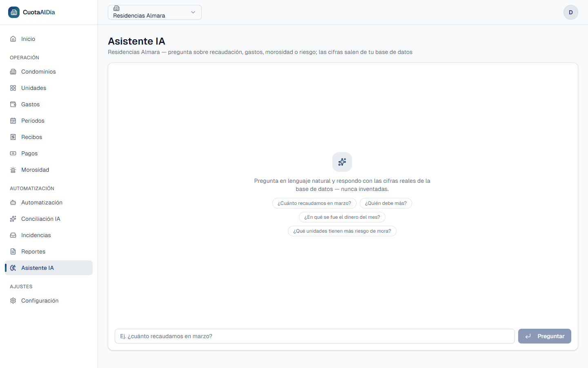This screenshot has width=588, height=368.
Task: Click the building icon in condominium selector
Action: click(116, 8)
